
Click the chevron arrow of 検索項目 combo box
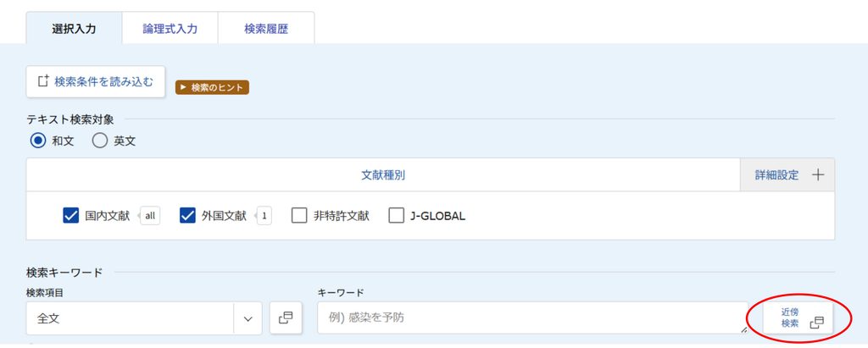248,318
